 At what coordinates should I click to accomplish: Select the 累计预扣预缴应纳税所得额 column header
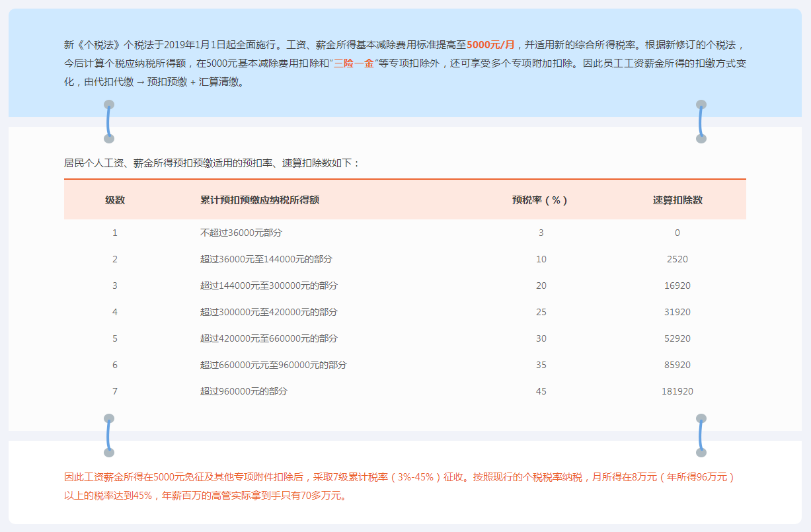point(260,200)
